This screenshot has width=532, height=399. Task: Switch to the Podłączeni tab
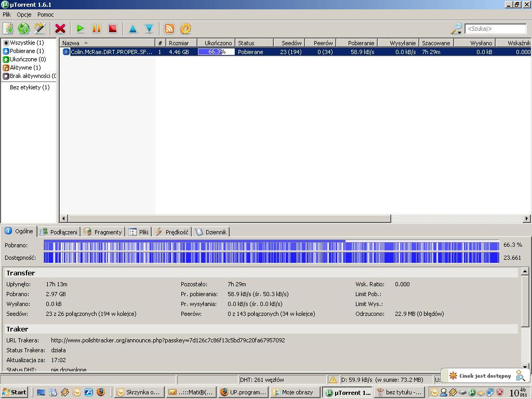click(x=59, y=232)
